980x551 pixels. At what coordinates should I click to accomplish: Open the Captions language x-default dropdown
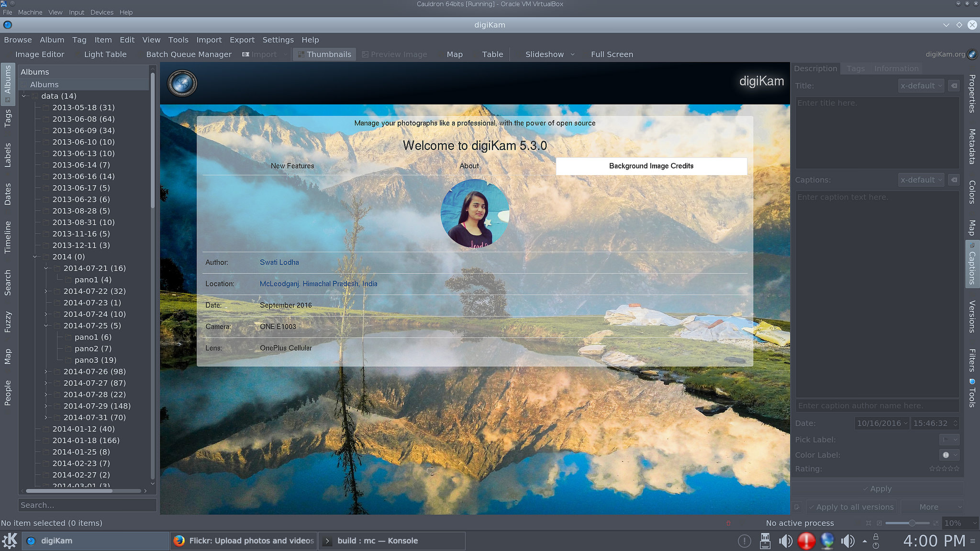pyautogui.click(x=921, y=180)
